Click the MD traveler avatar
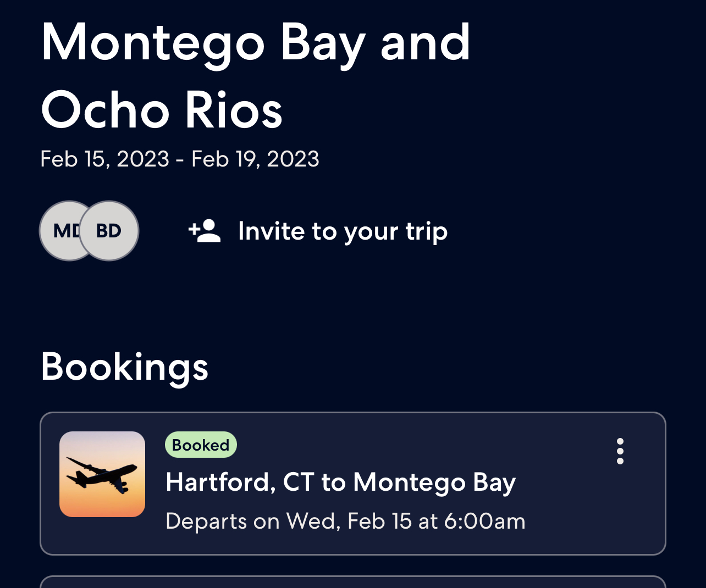The image size is (706, 588). (x=62, y=231)
